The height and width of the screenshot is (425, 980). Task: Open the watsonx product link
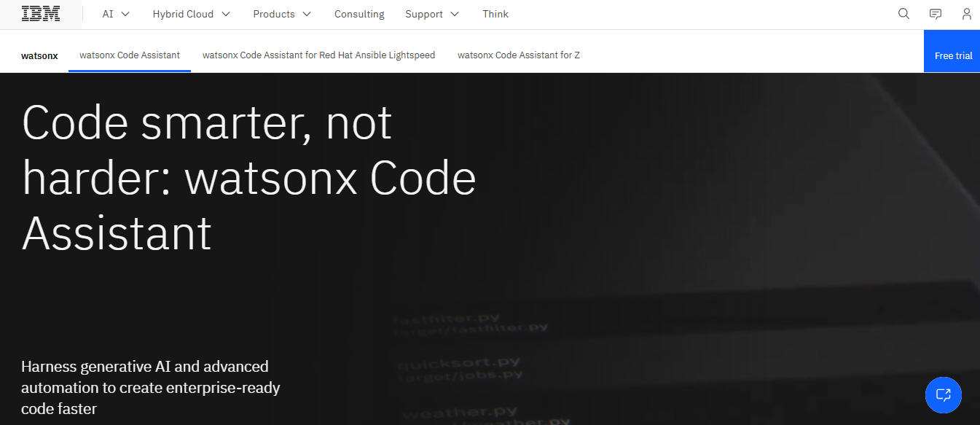[39, 55]
